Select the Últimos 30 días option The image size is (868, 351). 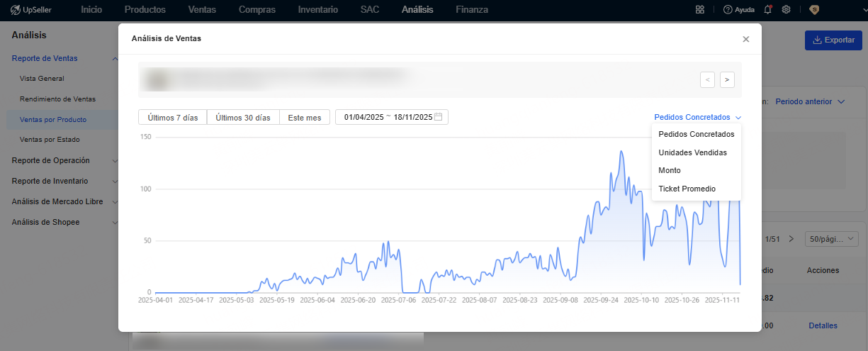243,118
